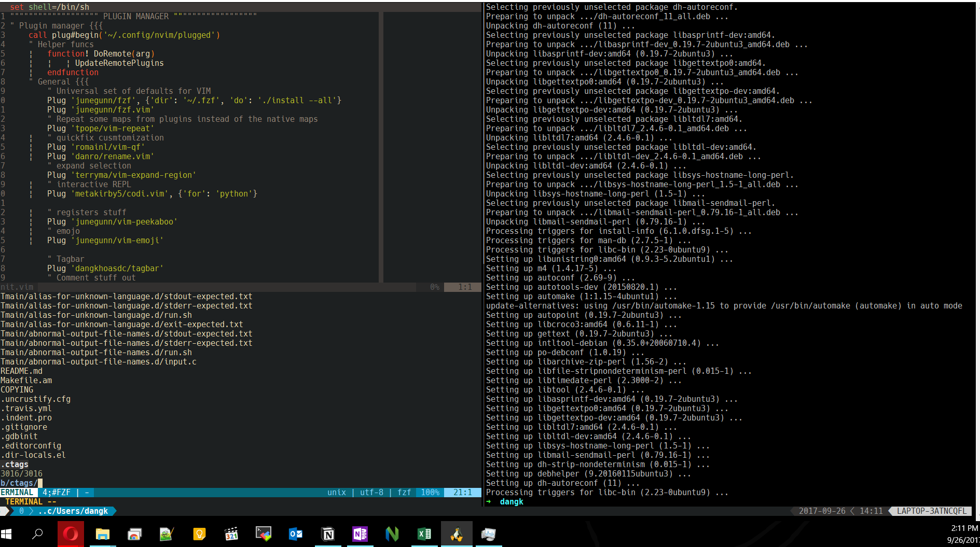Select .dir-locals.el in fzf results
The image size is (980, 547).
(33, 455)
